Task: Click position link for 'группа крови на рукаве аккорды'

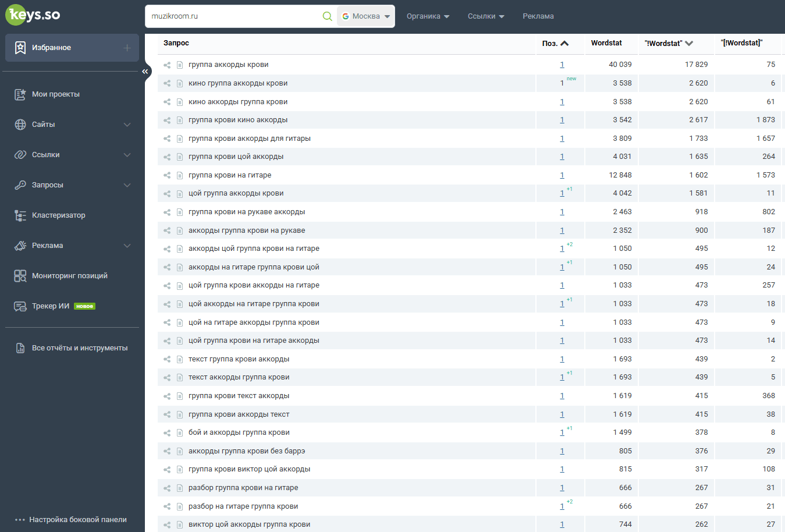Action: click(x=562, y=212)
